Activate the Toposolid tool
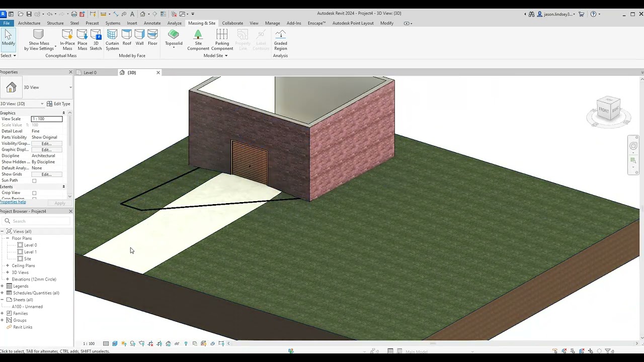The height and width of the screenshot is (362, 644). 174,39
